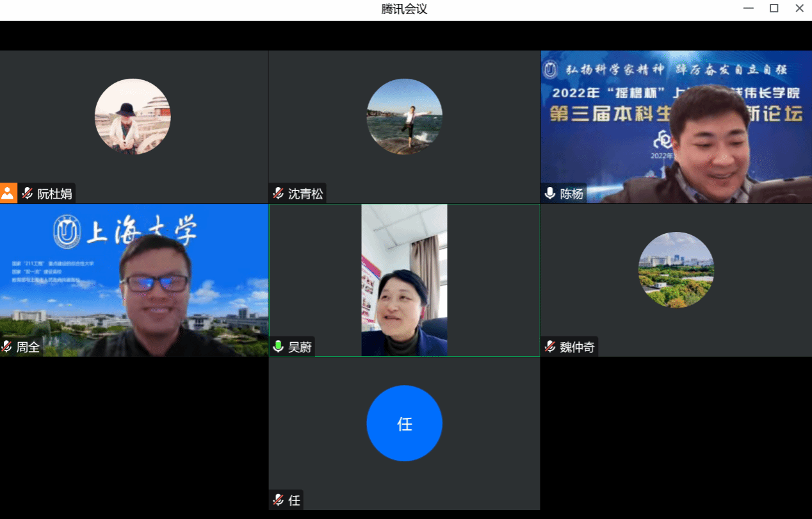The height and width of the screenshot is (519, 812).
Task: Select 周全's video with 上海大学 background
Action: point(134,280)
